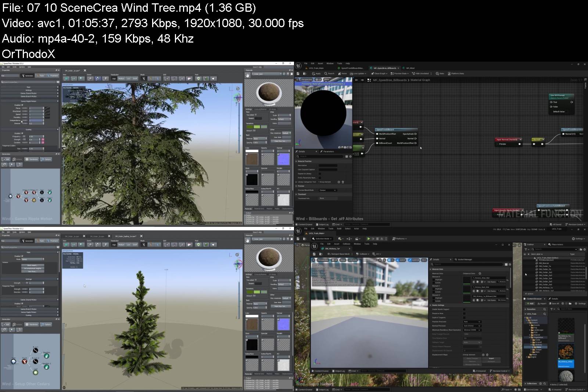Click High resolution in the Games Ripple Motion frame
The height and width of the screenshot is (392, 588).
click(114, 79)
